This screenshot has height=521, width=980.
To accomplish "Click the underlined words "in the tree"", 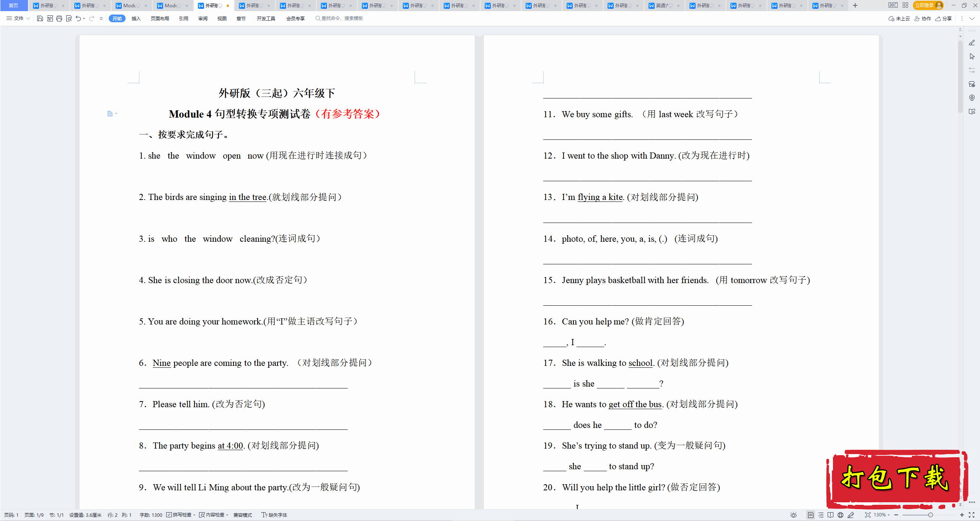I will (248, 197).
